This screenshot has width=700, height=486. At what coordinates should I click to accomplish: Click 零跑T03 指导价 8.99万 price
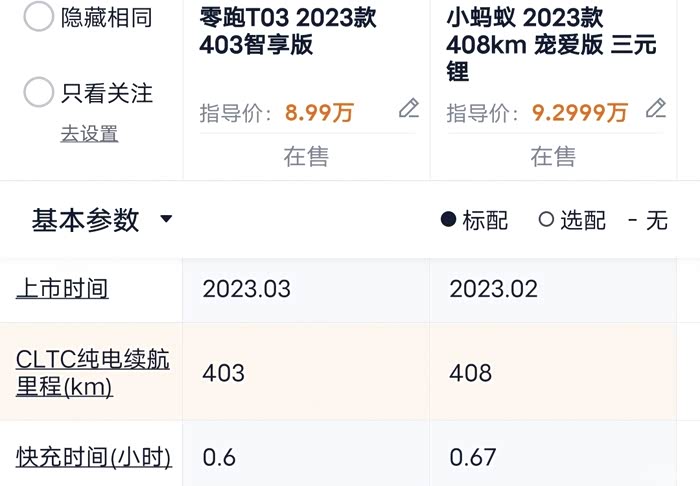(x=319, y=113)
